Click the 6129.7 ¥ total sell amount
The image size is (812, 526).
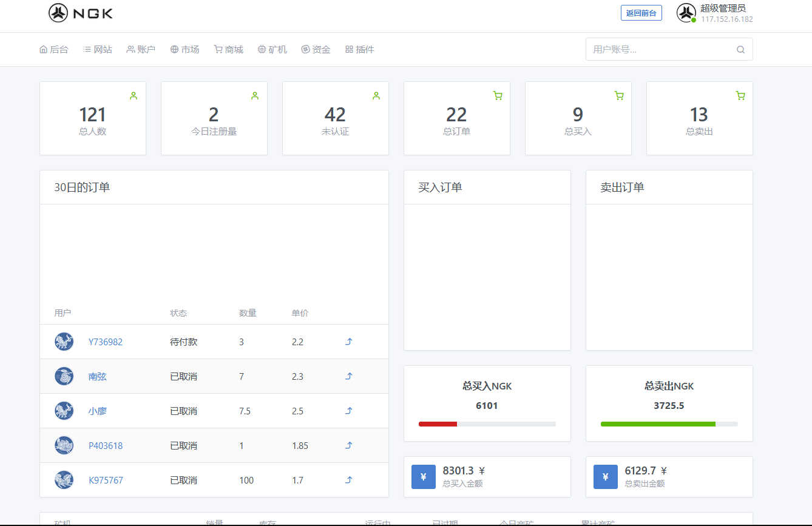click(x=646, y=471)
